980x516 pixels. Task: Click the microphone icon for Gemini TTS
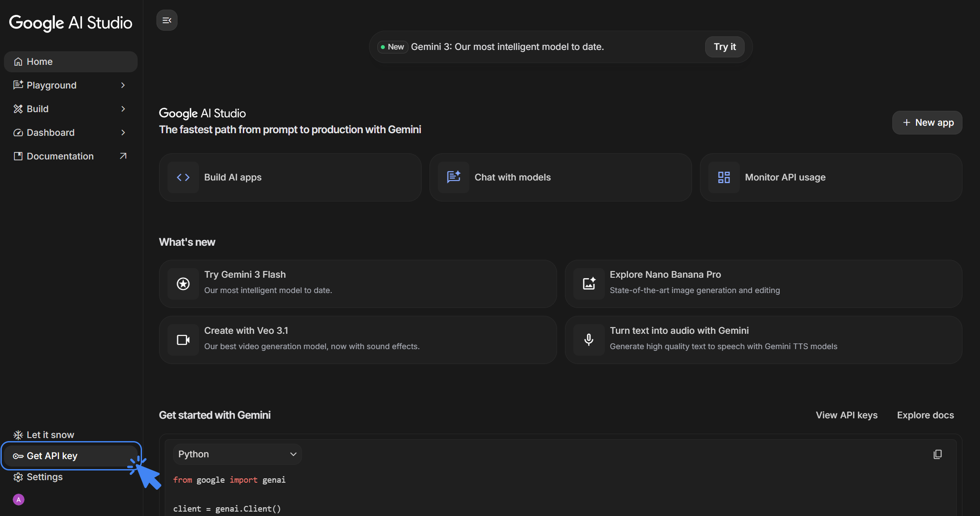589,340
